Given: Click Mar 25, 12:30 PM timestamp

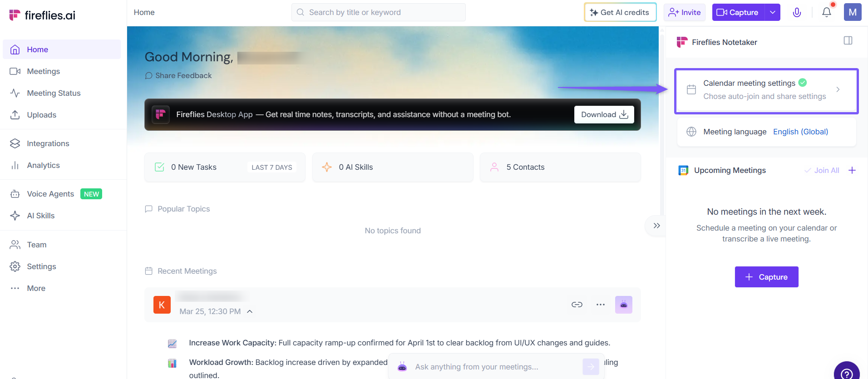Looking at the screenshot, I should point(210,311).
